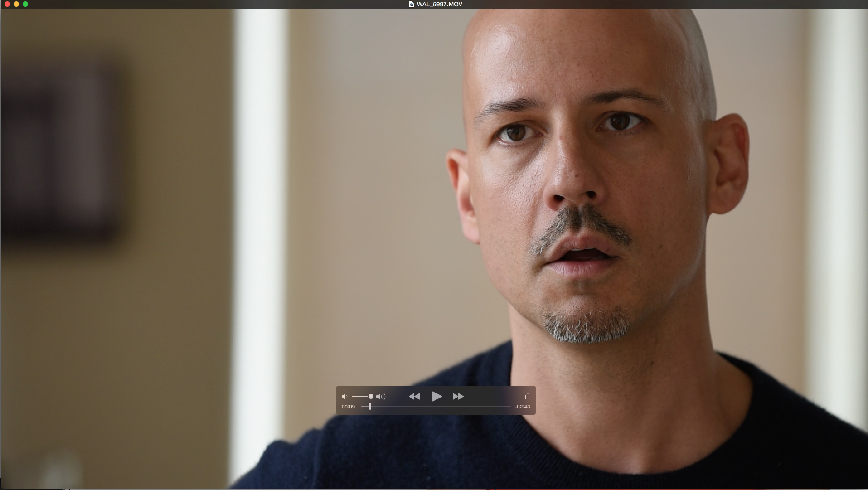Click the document proxy icon in title bar
This screenshot has width=868, height=490.
click(x=412, y=4)
